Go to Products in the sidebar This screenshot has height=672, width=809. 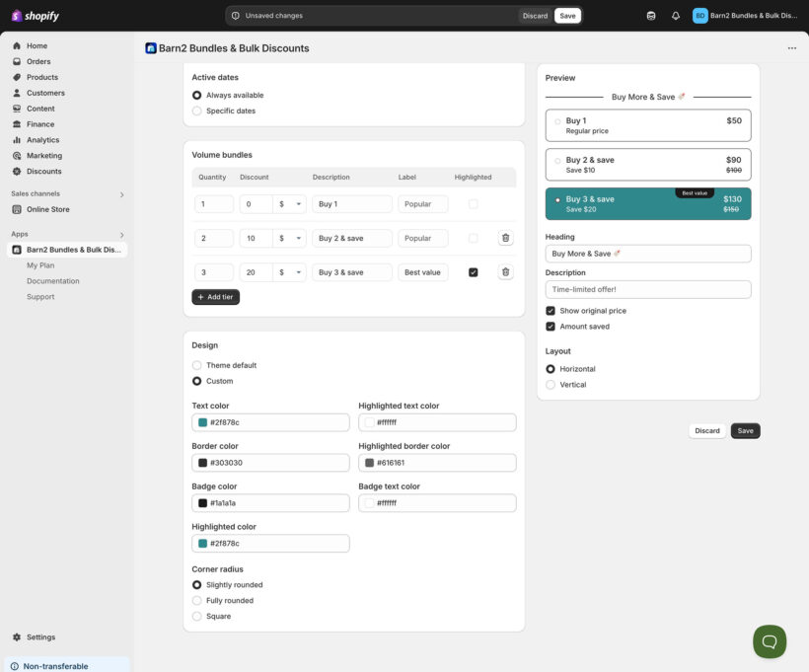coord(41,77)
